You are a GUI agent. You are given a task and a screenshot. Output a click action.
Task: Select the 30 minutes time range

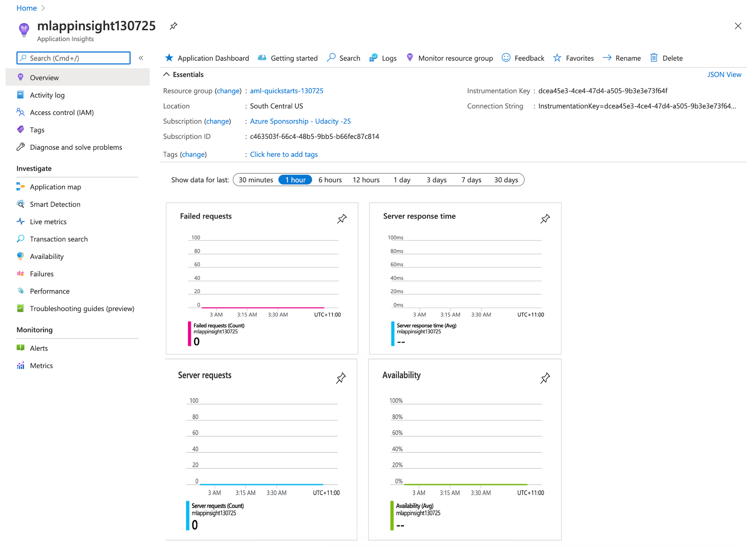tap(256, 180)
